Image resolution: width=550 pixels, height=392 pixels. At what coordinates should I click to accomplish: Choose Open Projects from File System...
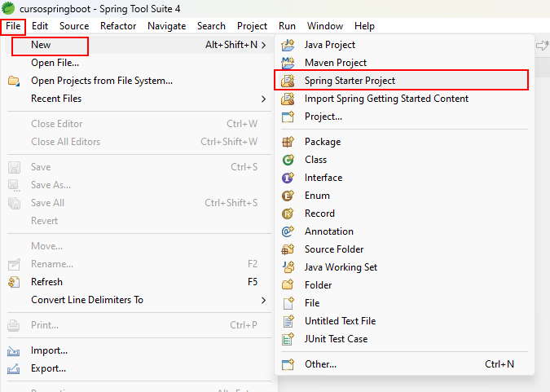click(139, 81)
